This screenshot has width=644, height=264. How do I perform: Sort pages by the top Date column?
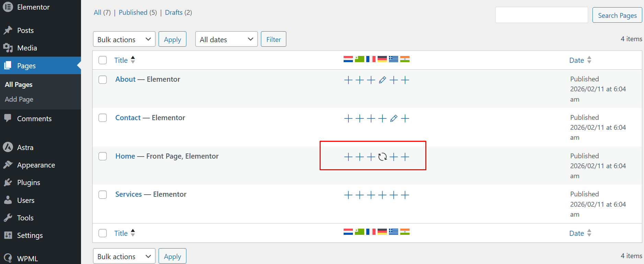[577, 60]
